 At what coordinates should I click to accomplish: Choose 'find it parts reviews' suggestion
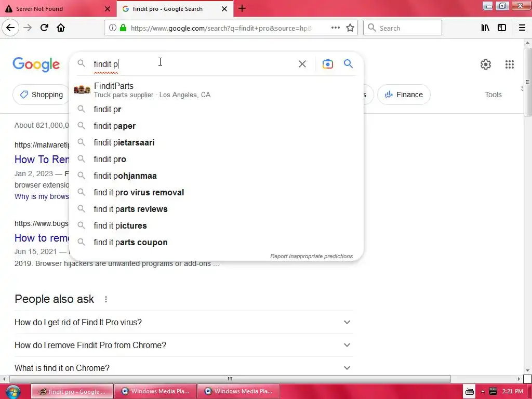coord(216,209)
